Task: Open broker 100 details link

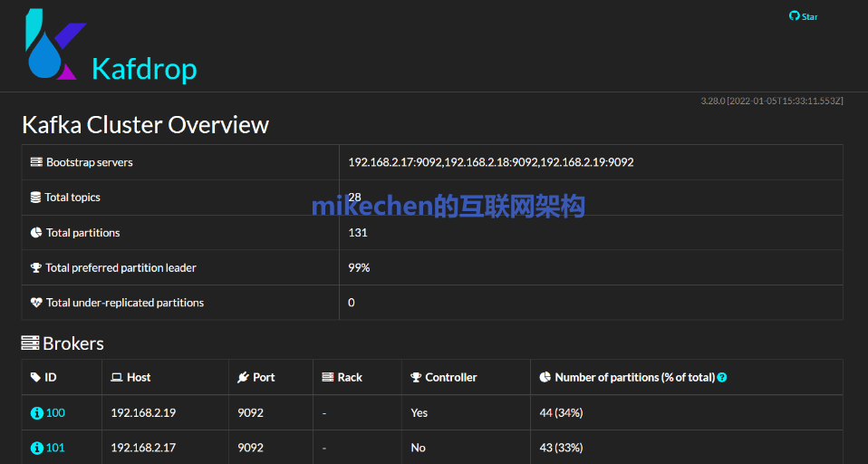Action: (x=55, y=413)
